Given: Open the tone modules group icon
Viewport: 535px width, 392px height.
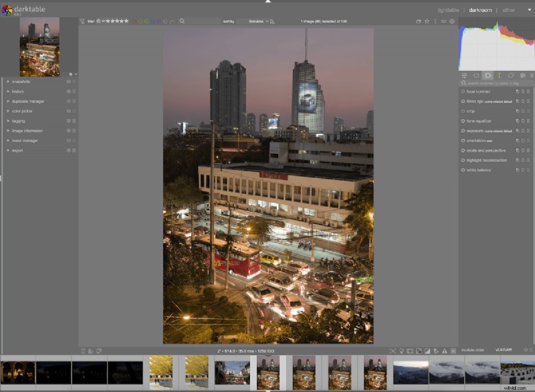Looking at the screenshot, I should 488,76.
